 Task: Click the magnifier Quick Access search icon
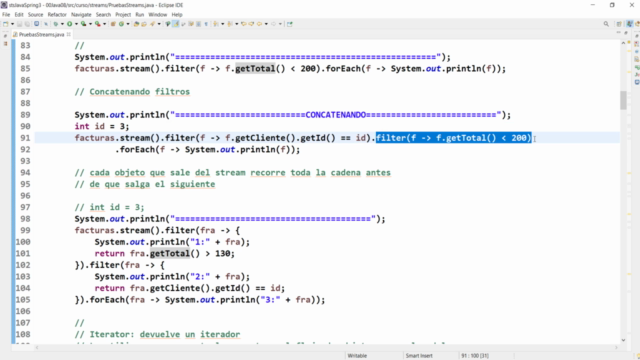pos(606,24)
